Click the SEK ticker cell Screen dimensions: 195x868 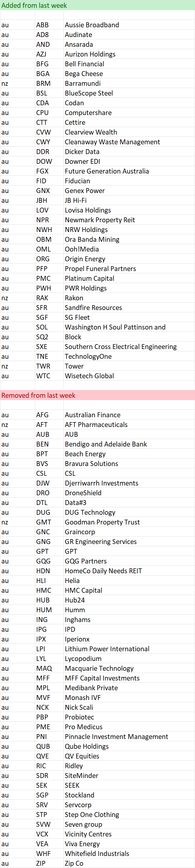[x=49, y=785]
